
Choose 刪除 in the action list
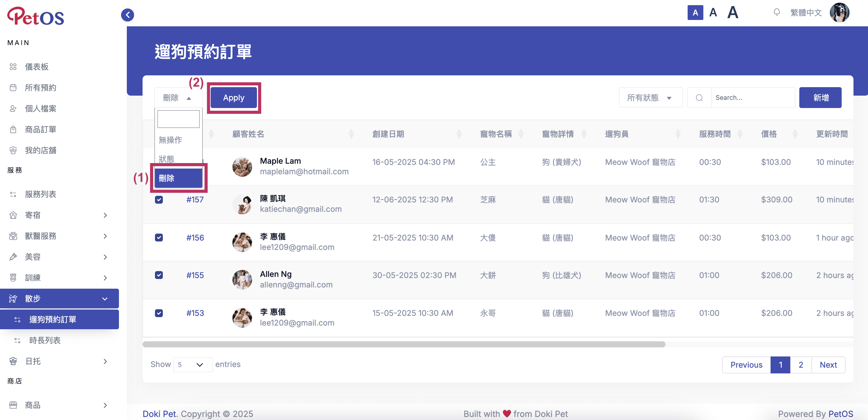point(178,178)
